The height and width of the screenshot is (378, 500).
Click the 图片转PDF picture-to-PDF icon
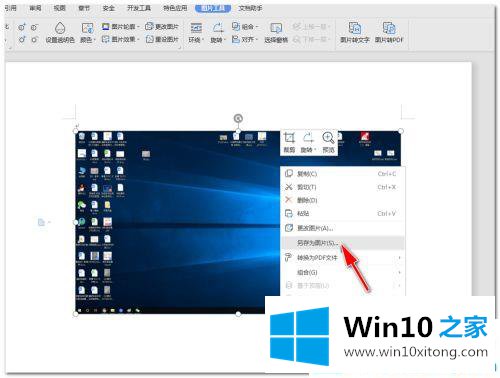(x=389, y=33)
